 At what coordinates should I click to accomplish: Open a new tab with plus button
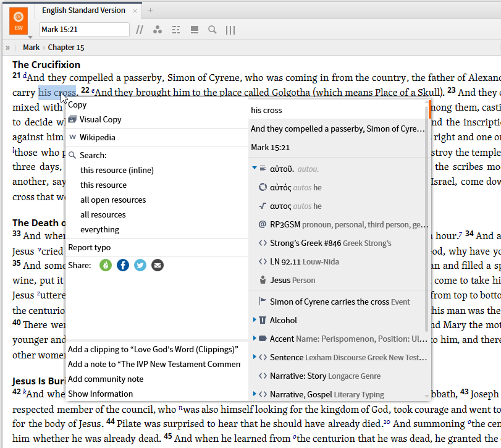tap(150, 11)
